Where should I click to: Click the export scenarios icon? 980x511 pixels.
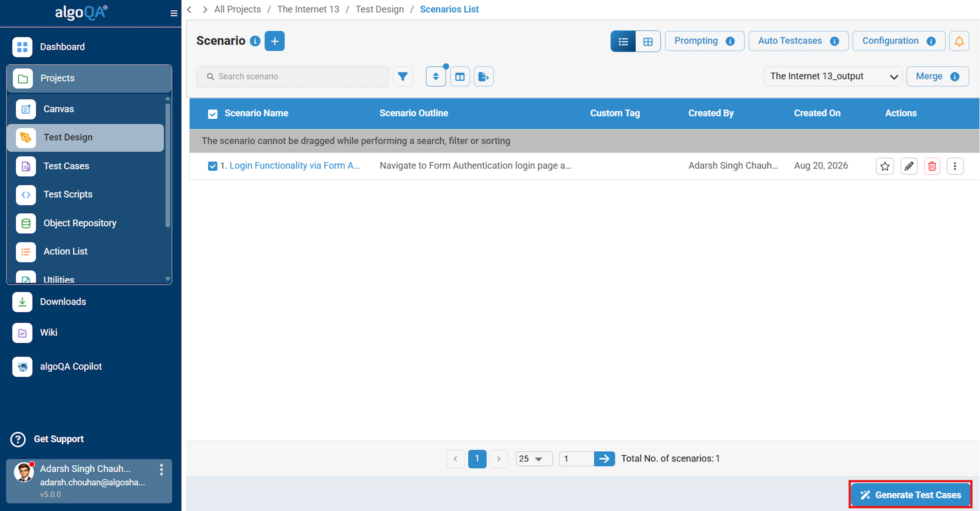click(484, 77)
